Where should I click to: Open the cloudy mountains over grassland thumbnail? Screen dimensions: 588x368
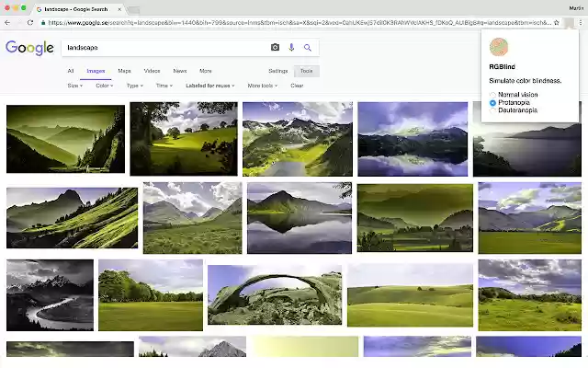[192, 218]
